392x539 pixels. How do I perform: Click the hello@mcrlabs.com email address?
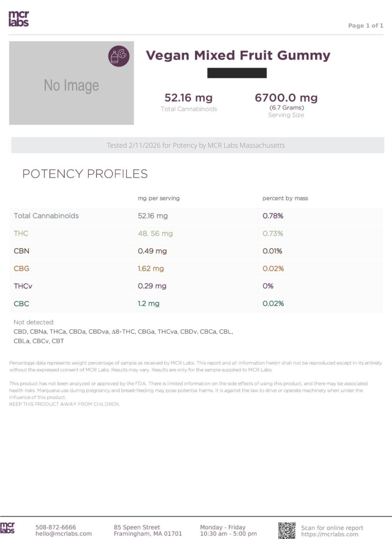(x=64, y=534)
